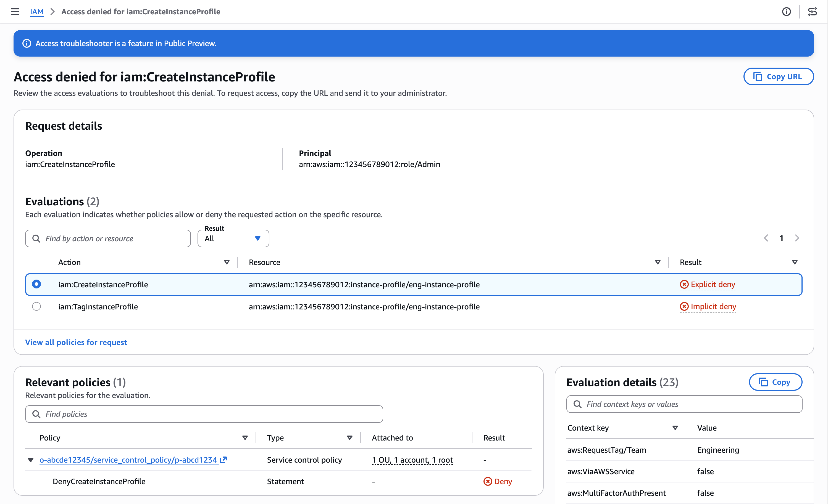Click the Deny status icon for DenyCreateInstanceProfile

(x=488, y=481)
